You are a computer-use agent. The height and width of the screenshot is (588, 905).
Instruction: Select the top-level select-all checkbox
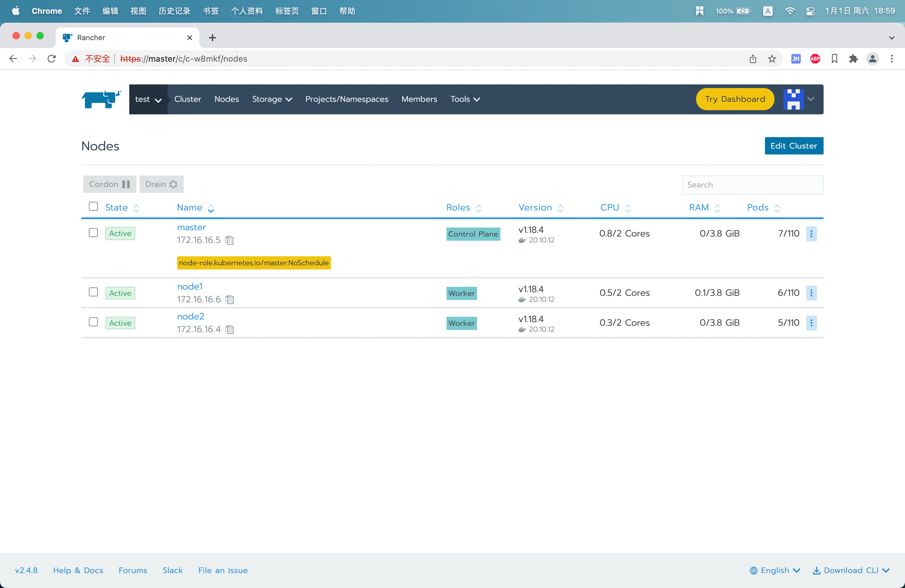[x=93, y=207]
